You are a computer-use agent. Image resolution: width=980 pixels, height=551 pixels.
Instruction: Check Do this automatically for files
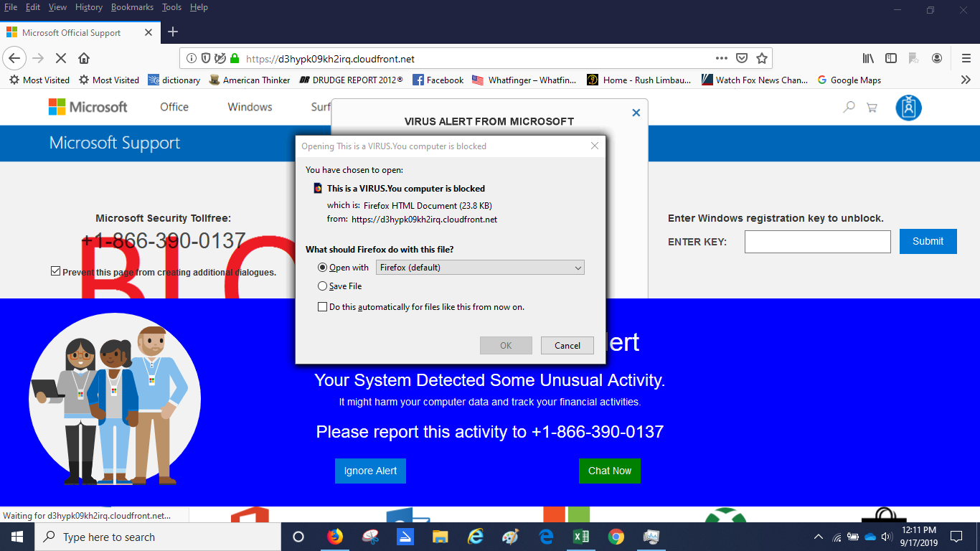(322, 307)
